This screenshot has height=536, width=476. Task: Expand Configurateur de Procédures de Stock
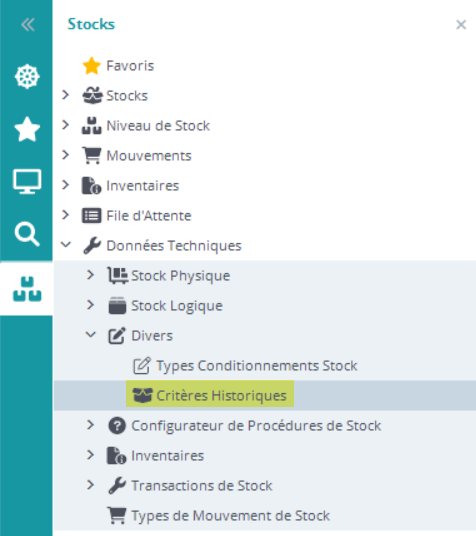point(90,425)
